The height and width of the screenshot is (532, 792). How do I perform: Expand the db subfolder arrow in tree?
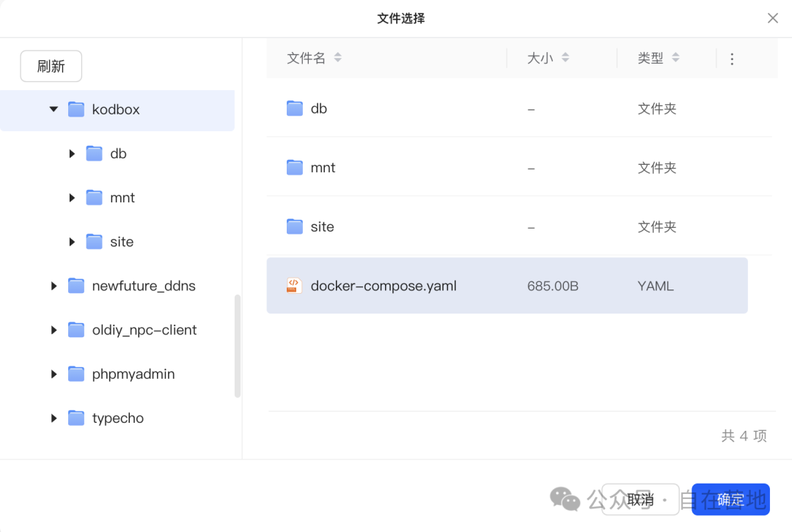[72, 154]
